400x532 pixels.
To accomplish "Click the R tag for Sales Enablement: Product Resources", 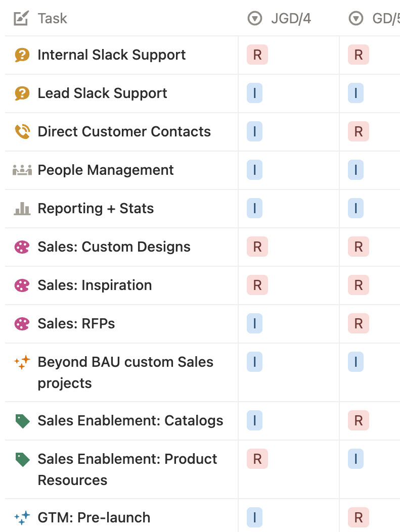I will coord(257,459).
